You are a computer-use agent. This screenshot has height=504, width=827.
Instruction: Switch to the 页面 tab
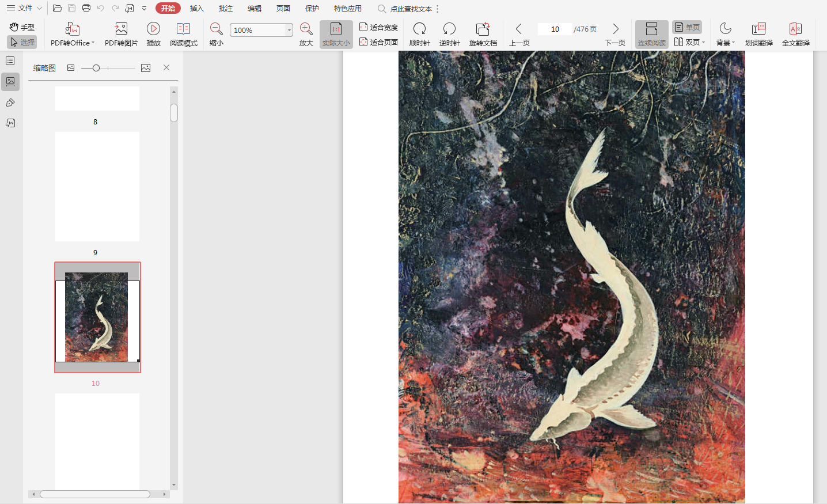click(283, 8)
